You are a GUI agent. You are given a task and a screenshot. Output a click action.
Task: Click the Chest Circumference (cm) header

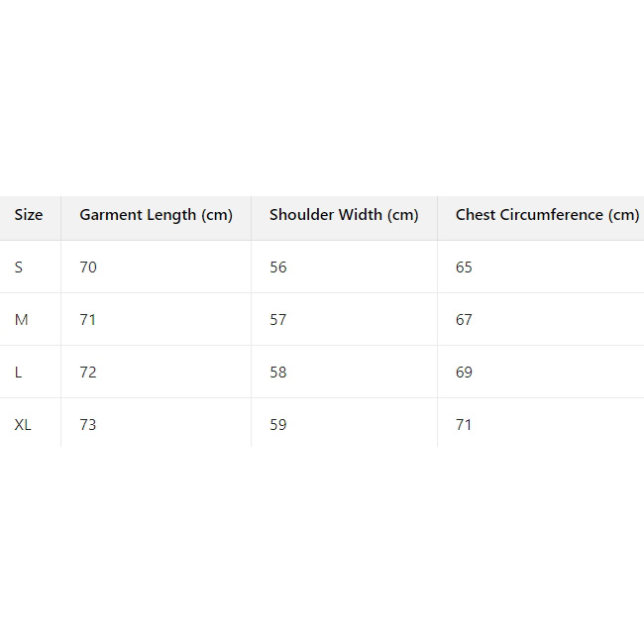pos(547,215)
